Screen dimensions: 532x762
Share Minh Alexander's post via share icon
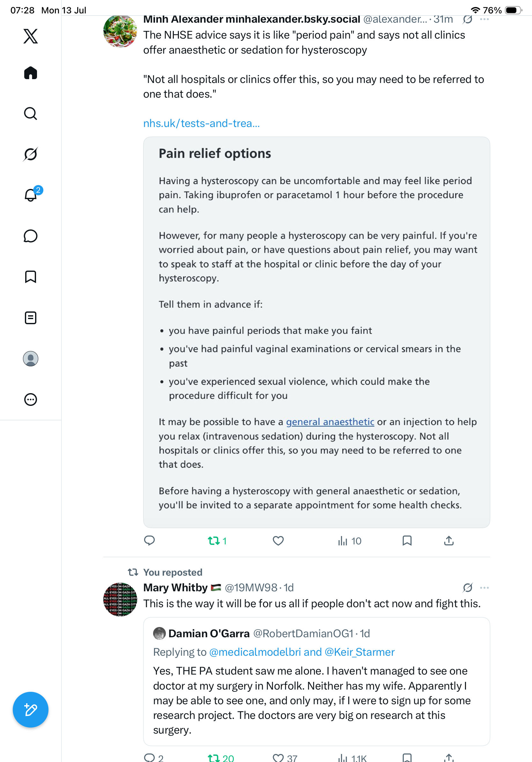point(449,541)
